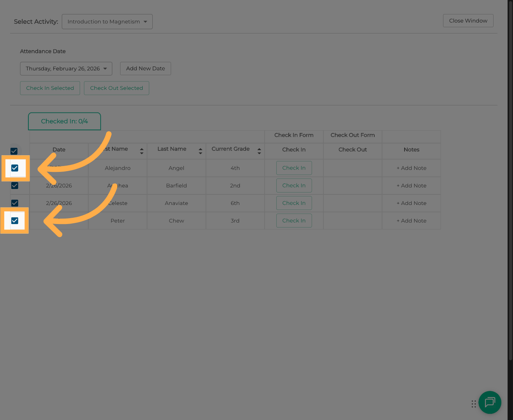Click Check Out Selected button
The width and height of the screenshot is (513, 420).
coord(117,88)
